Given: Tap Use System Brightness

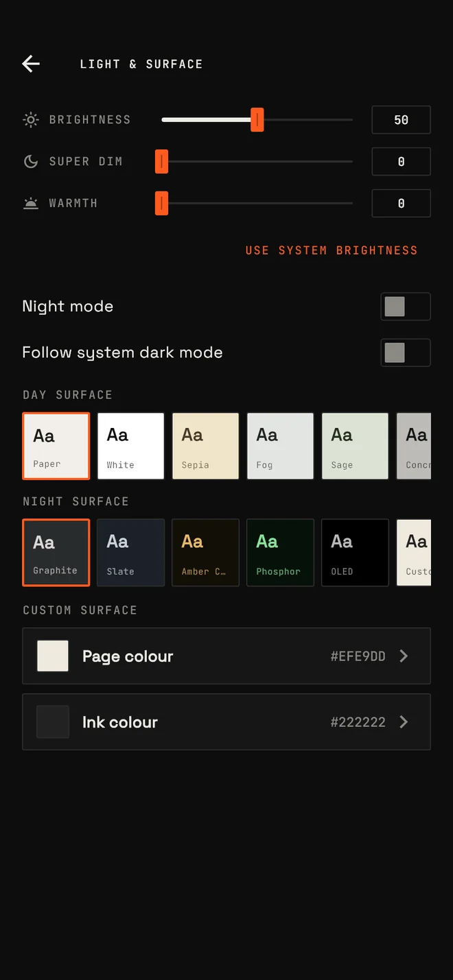Looking at the screenshot, I should [x=332, y=250].
